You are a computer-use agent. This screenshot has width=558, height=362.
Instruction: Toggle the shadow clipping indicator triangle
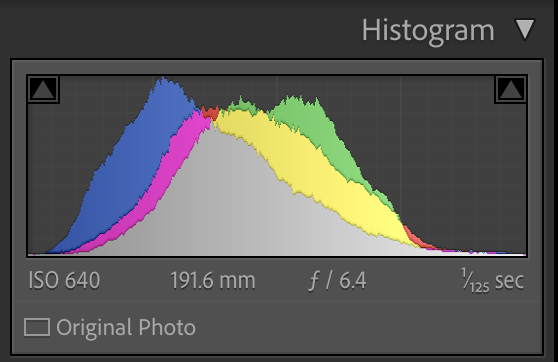(43, 89)
